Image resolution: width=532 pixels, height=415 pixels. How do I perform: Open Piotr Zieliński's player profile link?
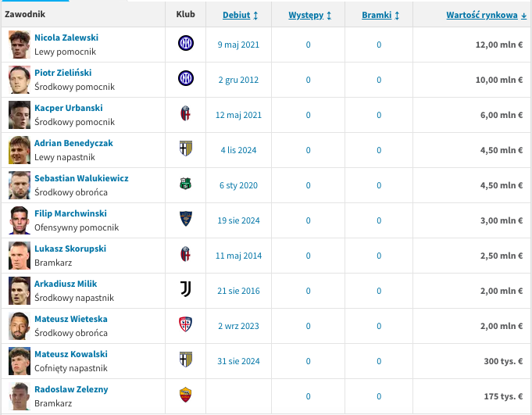click(63, 73)
